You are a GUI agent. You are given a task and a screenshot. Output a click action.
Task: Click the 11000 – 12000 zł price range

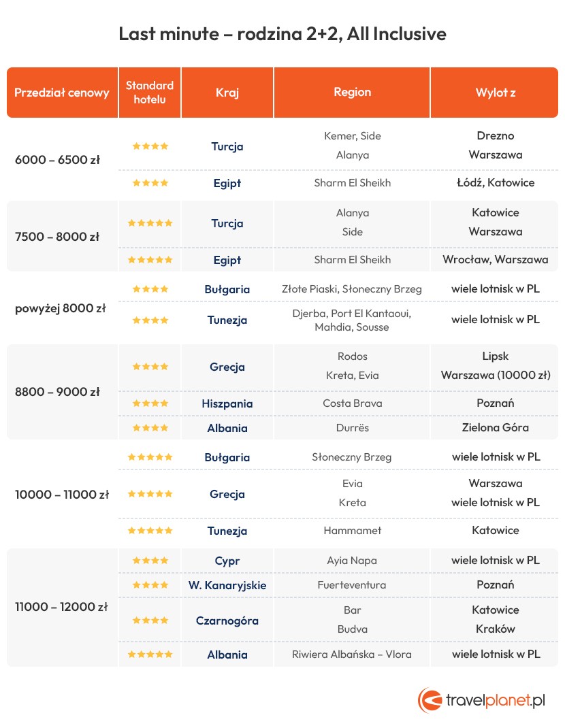[61, 607]
